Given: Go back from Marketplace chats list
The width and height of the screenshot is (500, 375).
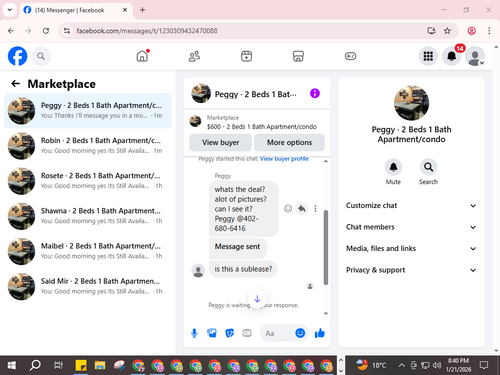Looking at the screenshot, I should coord(15,84).
